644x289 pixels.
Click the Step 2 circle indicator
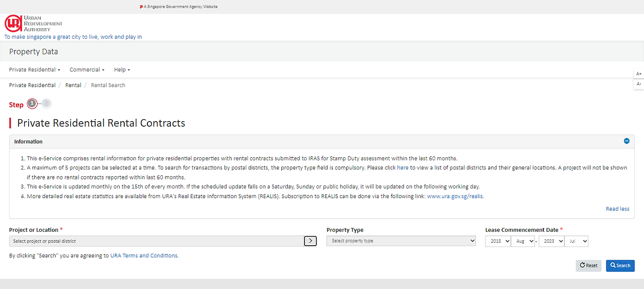[46, 103]
